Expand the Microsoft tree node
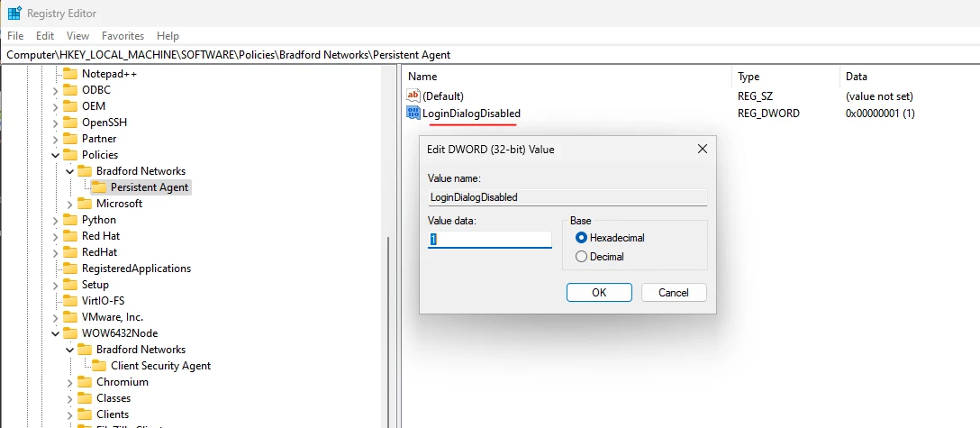Viewport: 980px width, 428px height. [69, 204]
